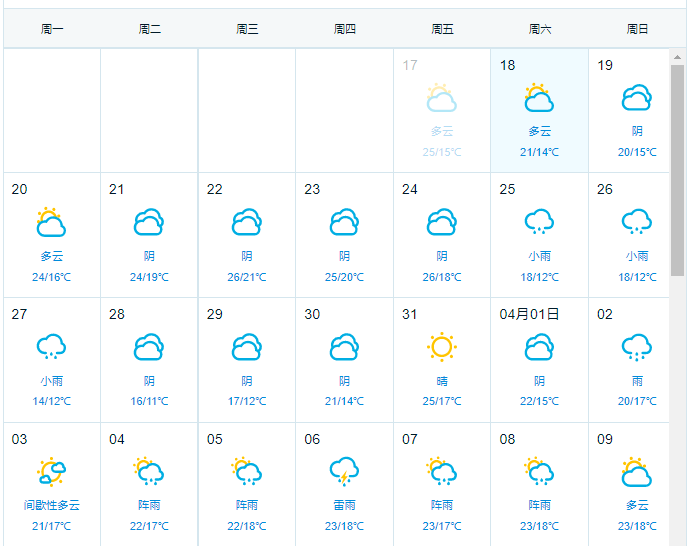Click the 周六 column header
Viewport: 687px width, 546px height.
(x=539, y=29)
